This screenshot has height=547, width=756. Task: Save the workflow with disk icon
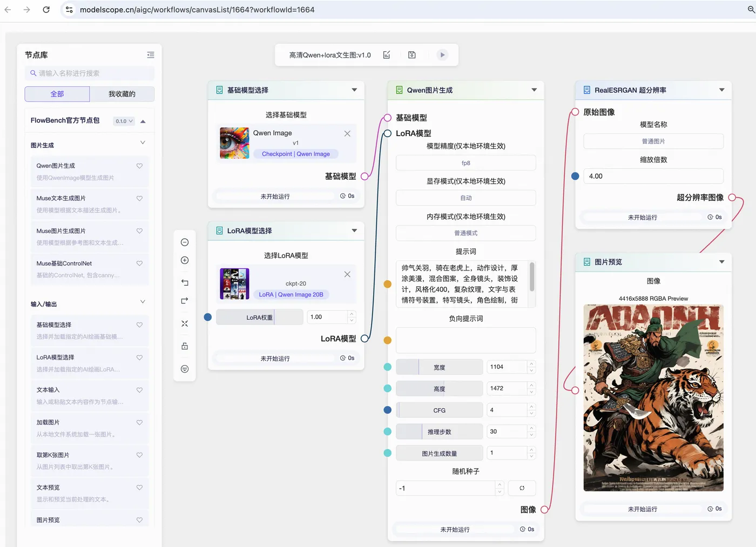tap(412, 55)
